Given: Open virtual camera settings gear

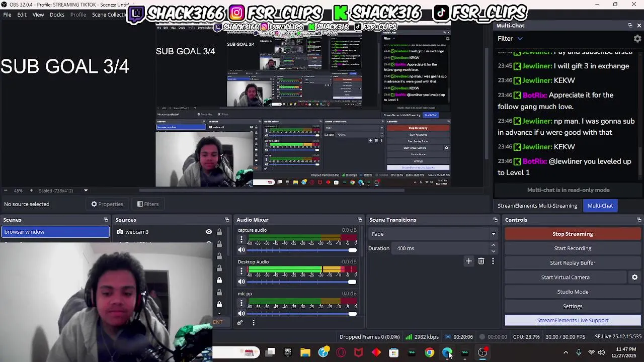Looking at the screenshot, I should point(634,277).
